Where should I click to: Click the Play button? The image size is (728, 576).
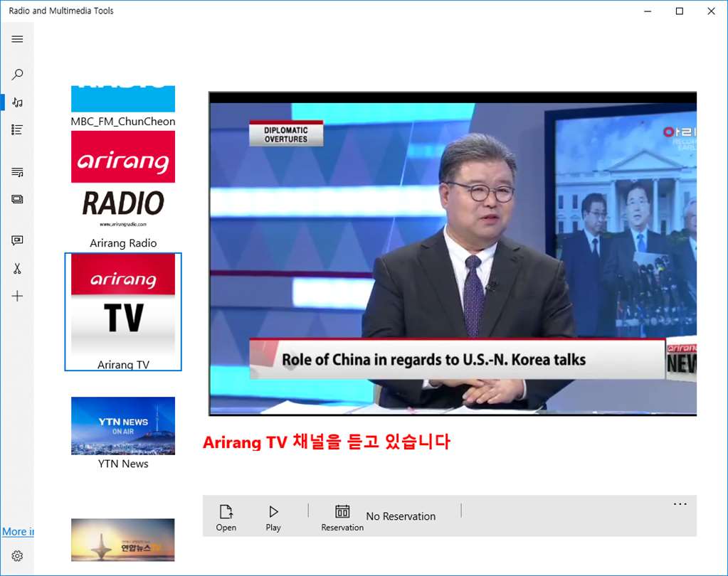coord(273,517)
